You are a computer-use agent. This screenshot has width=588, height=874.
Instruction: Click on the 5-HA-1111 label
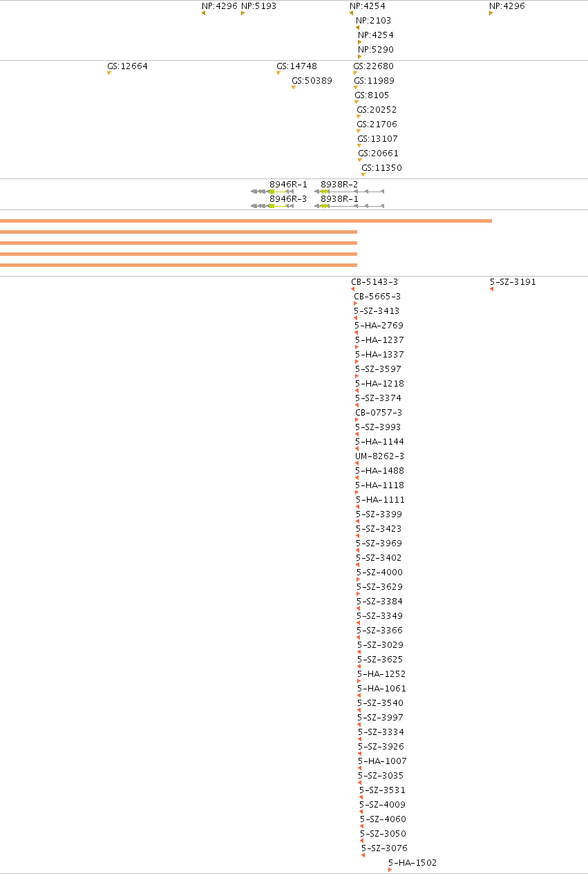[381, 501]
